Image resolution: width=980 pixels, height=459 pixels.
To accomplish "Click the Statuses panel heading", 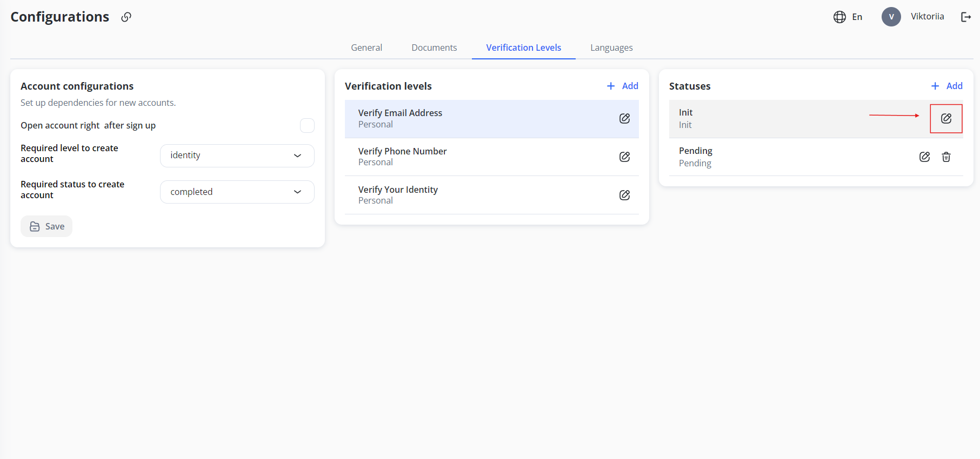I will click(690, 86).
